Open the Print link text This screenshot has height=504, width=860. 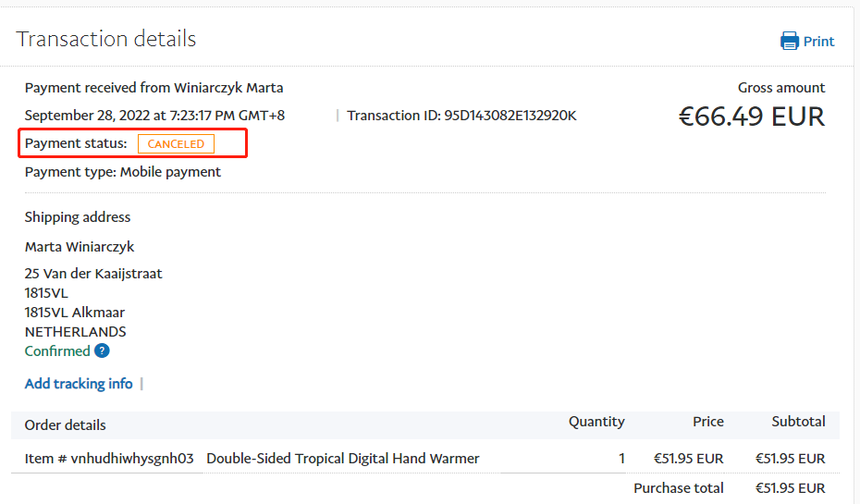click(818, 42)
